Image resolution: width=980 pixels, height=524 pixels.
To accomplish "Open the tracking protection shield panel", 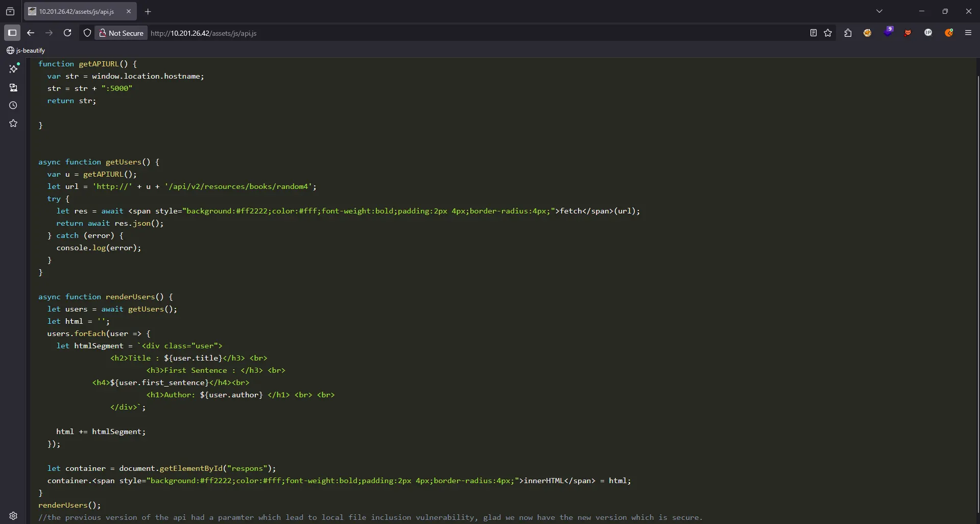I will tap(87, 33).
